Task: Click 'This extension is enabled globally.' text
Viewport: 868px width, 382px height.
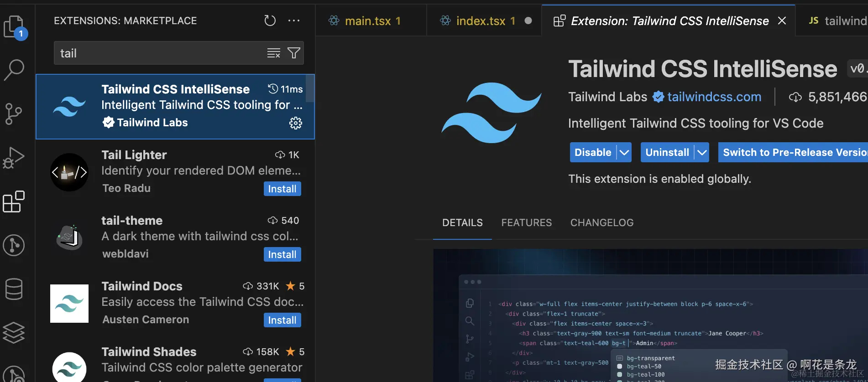Action: (x=659, y=179)
